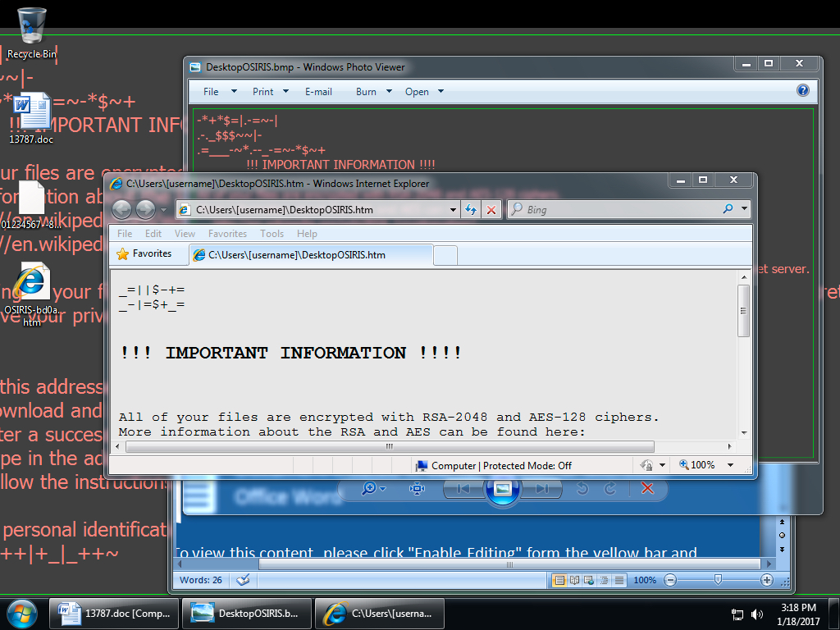Click the Word zoom in plus button

[767, 580]
